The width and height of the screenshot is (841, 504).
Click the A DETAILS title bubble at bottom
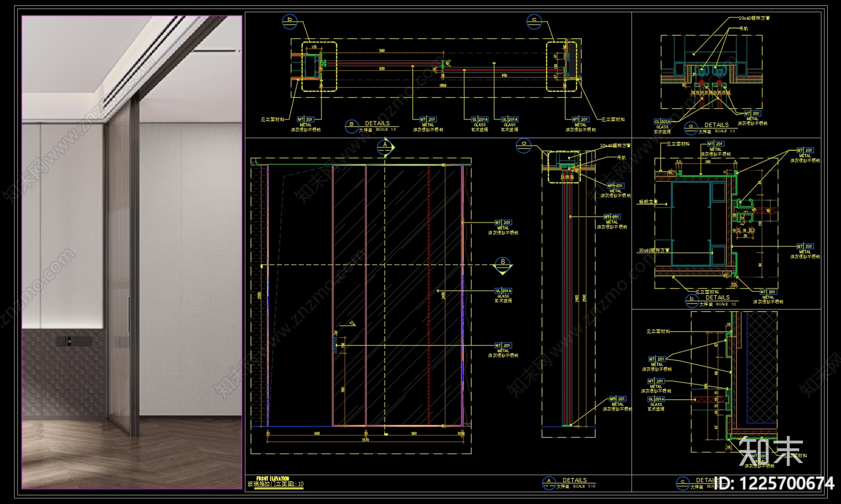[549, 483]
